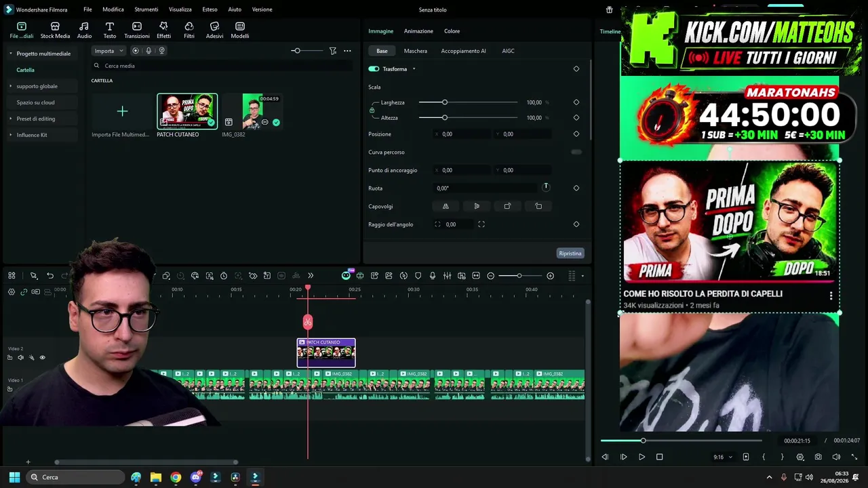Viewport: 868px width, 488px height.
Task: Click the speed timer icon in timeline toolbar
Action: [224, 276]
